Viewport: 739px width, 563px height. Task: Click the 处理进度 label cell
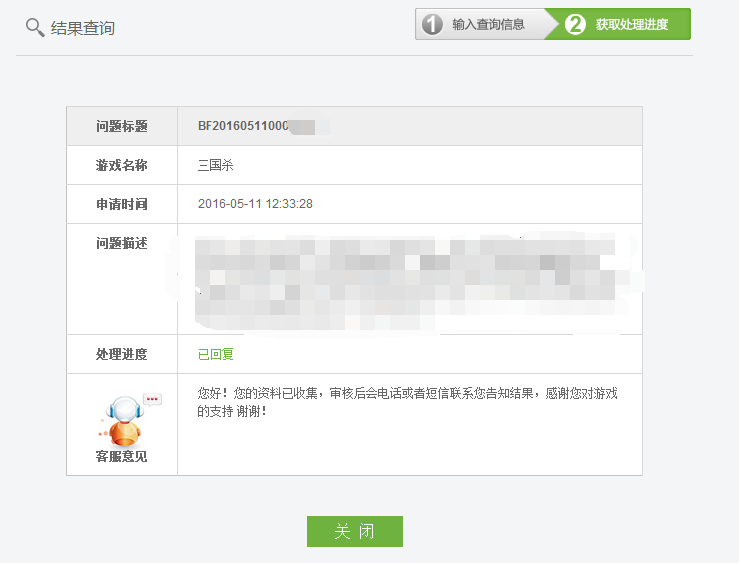[122, 354]
